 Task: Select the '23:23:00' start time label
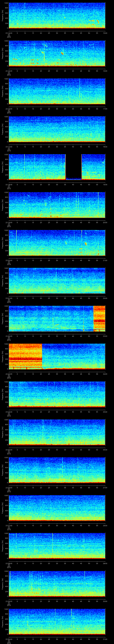[x=9, y=374]
